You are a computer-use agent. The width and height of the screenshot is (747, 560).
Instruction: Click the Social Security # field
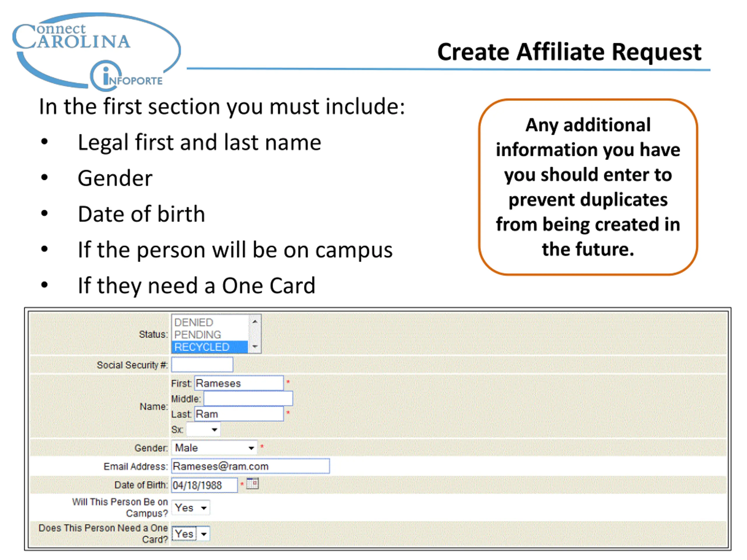[202, 365]
